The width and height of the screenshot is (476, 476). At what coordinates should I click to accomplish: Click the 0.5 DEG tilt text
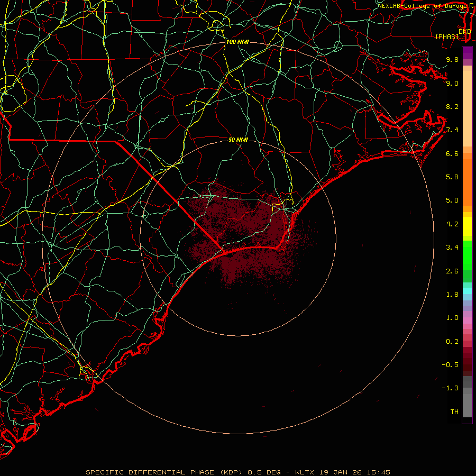coord(265,472)
